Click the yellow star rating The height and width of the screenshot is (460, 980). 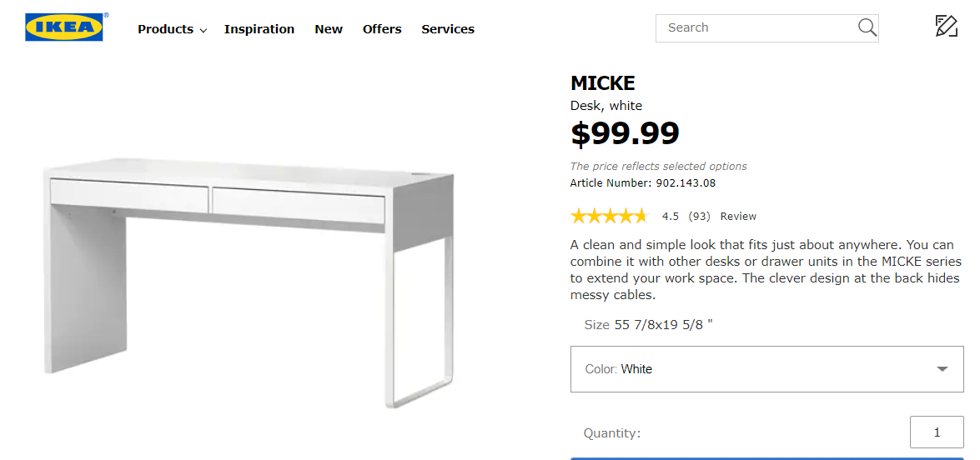[609, 217]
